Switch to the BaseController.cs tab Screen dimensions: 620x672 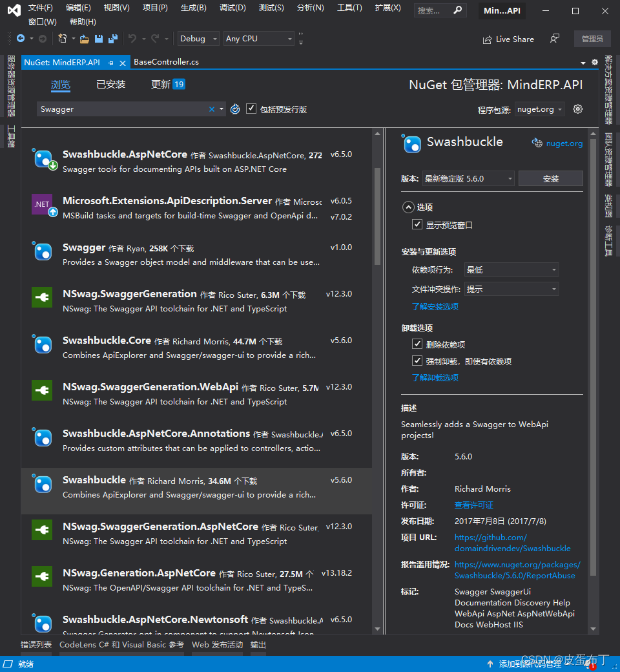coord(166,62)
